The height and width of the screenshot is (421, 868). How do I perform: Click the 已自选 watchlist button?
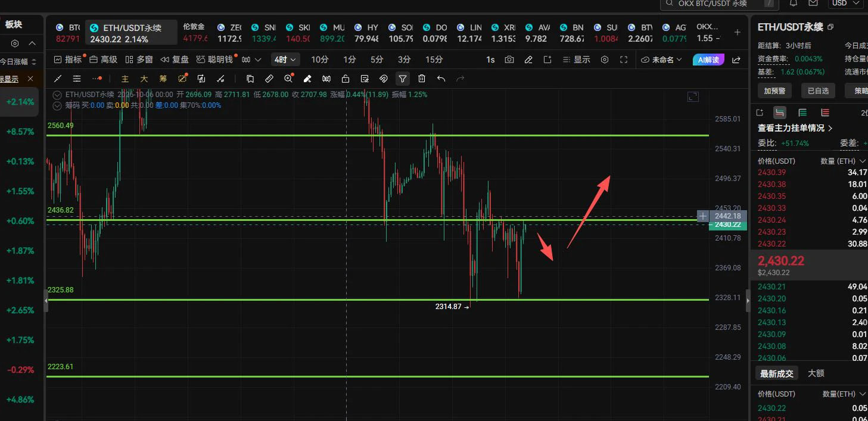pyautogui.click(x=819, y=91)
